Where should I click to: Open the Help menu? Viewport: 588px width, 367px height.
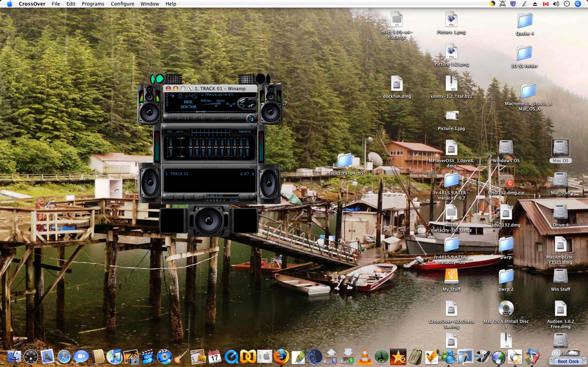pyautogui.click(x=171, y=4)
